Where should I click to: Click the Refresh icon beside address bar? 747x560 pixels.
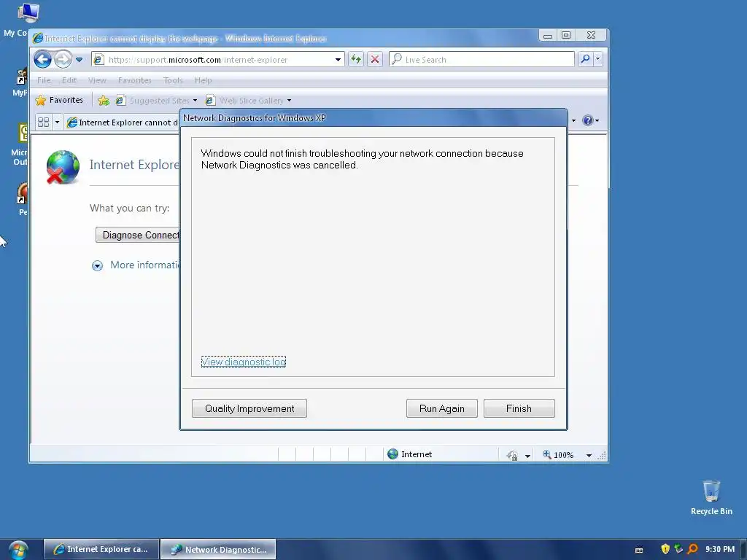point(356,60)
